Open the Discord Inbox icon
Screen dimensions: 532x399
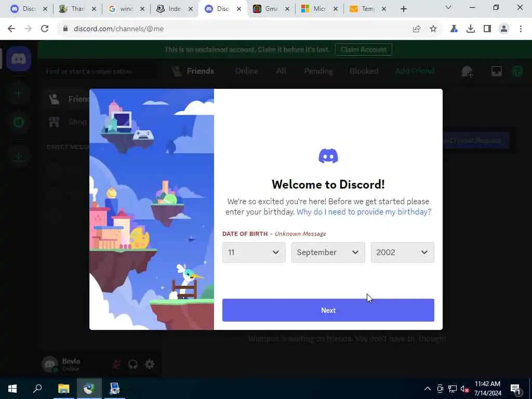coord(496,71)
